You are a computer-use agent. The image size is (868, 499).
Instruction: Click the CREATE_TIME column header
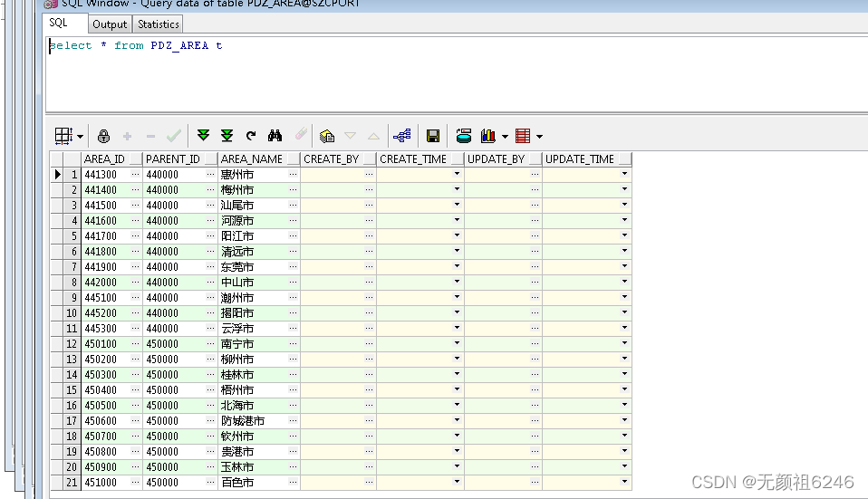click(420, 159)
